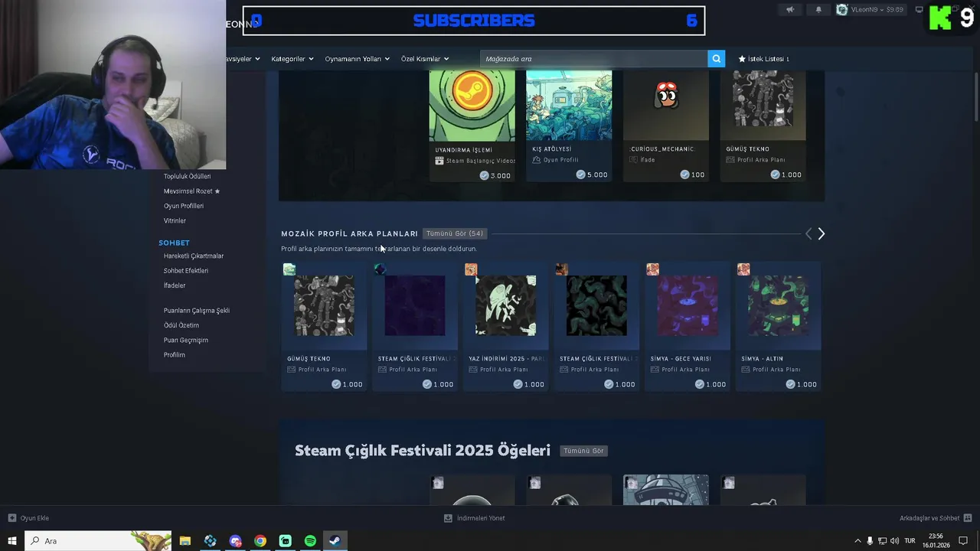Click the taskbar microphone icon

870,541
